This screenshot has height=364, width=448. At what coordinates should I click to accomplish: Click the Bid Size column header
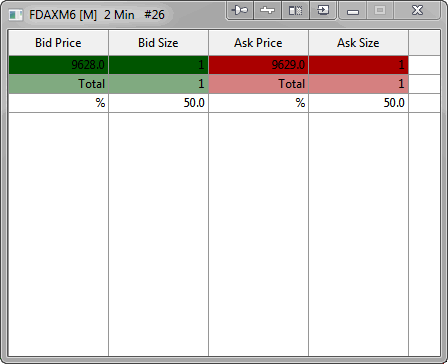pyautogui.click(x=158, y=43)
